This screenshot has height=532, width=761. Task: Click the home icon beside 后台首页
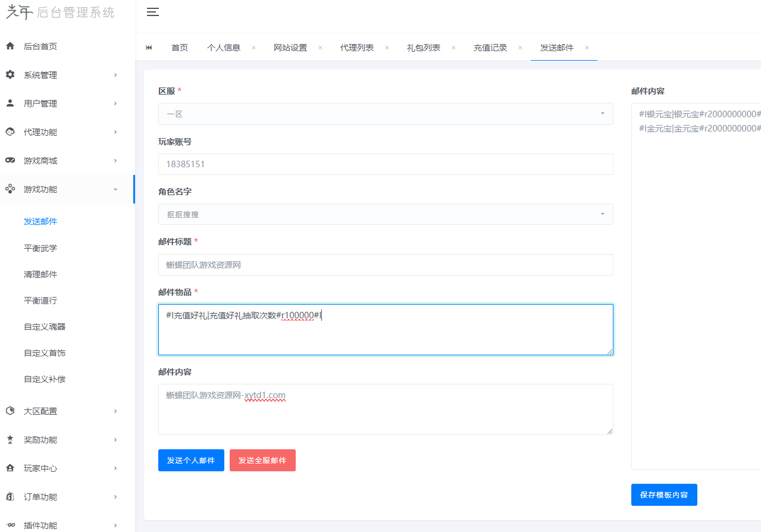coord(10,46)
